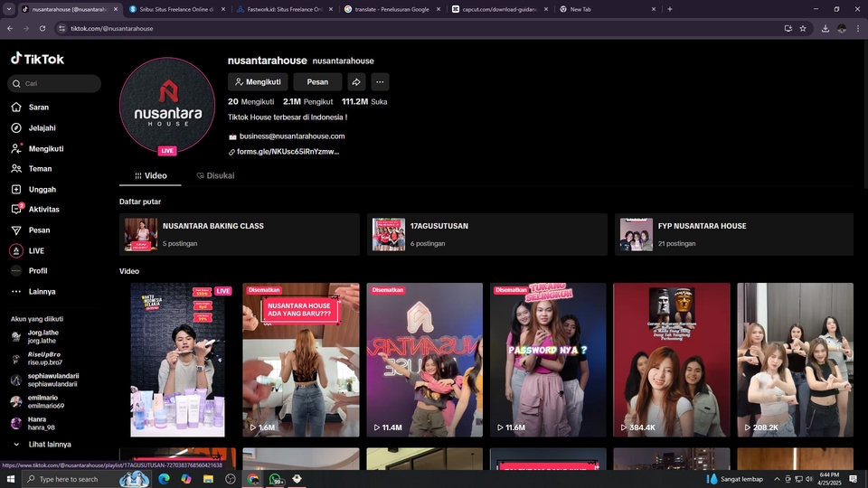Open the video with 11.4M views
This screenshot has width=868, height=488.
[425, 360]
